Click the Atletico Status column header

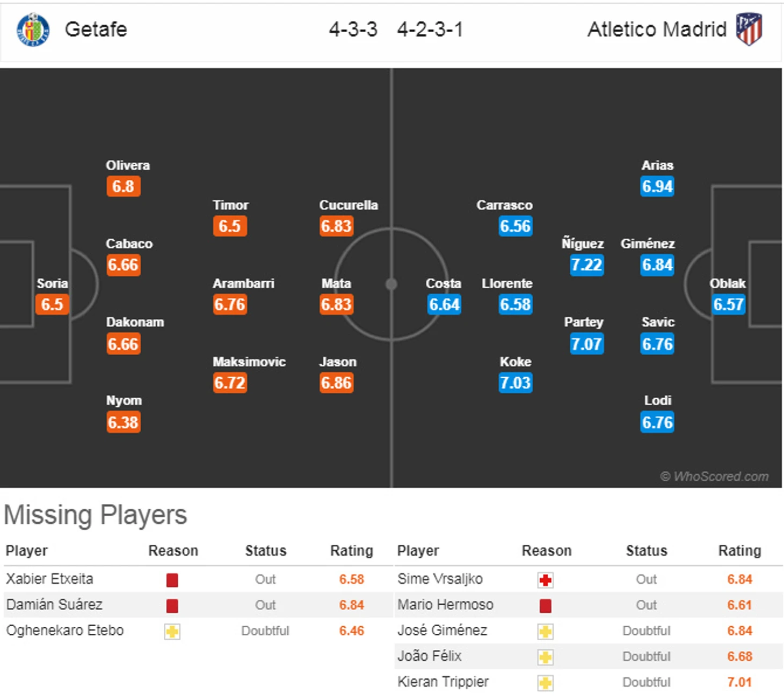coord(647,551)
